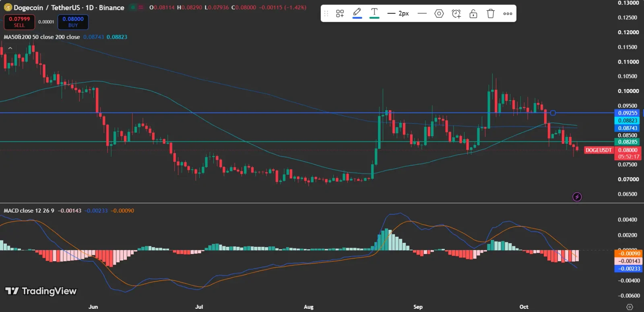Click the 0.08285 green price label
The width and height of the screenshot is (644, 312).
(x=628, y=142)
